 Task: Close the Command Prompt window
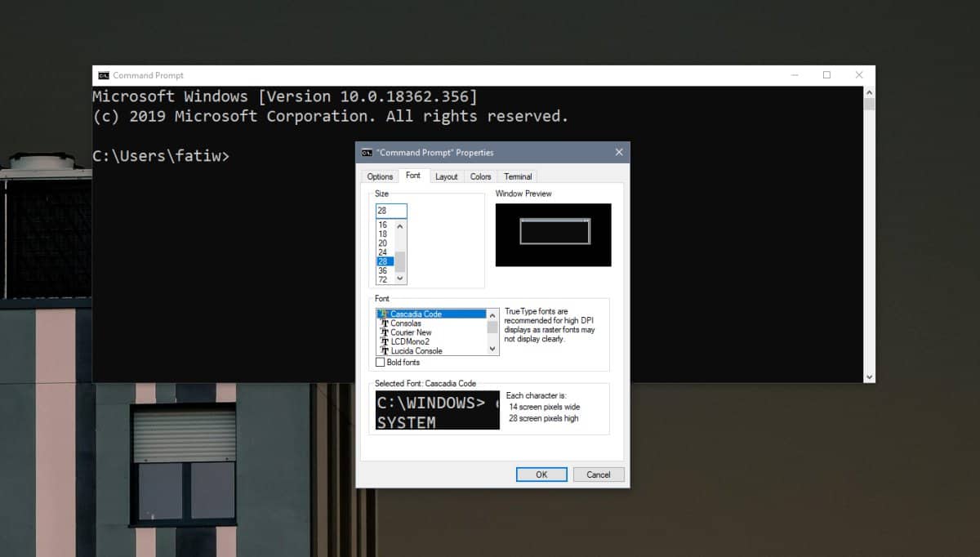(x=859, y=75)
